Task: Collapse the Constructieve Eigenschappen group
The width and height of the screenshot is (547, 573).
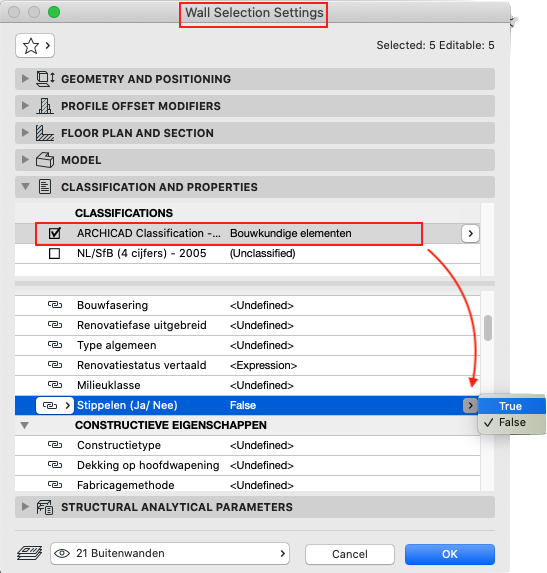Action: tap(24, 425)
